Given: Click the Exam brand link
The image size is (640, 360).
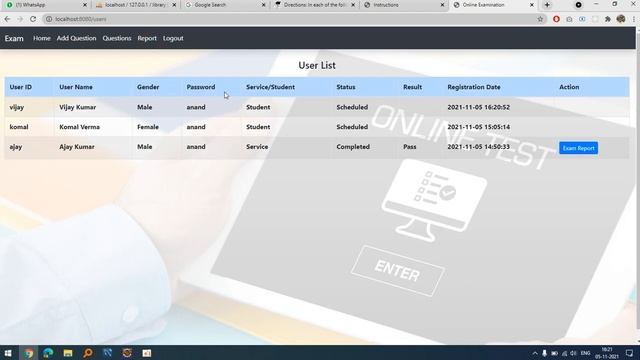Looking at the screenshot, I should pyautogui.click(x=14, y=38).
